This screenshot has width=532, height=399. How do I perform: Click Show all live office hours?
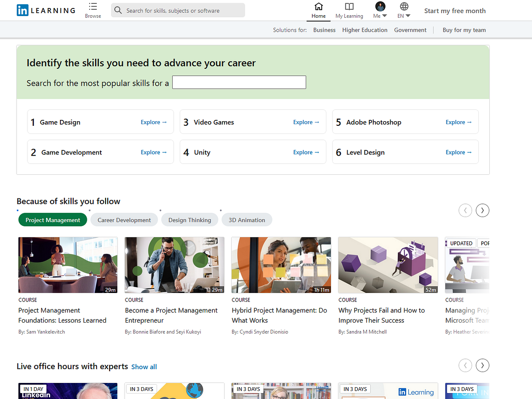pyautogui.click(x=144, y=367)
